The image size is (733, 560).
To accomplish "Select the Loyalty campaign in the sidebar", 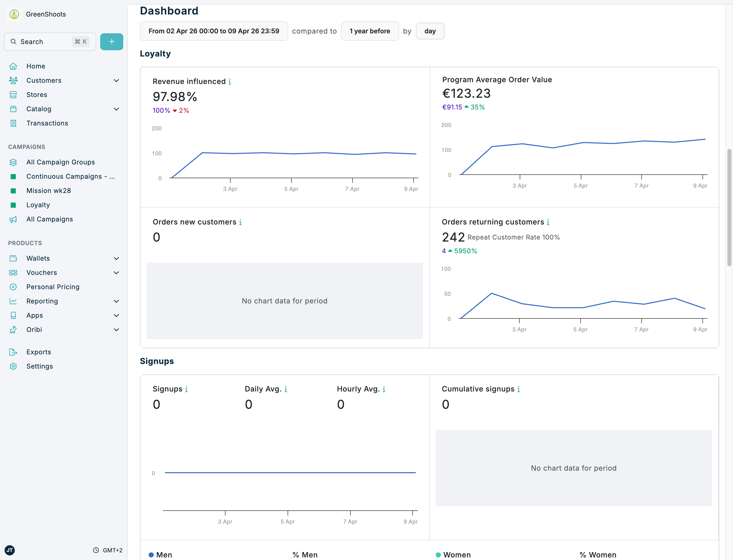I will (x=38, y=205).
